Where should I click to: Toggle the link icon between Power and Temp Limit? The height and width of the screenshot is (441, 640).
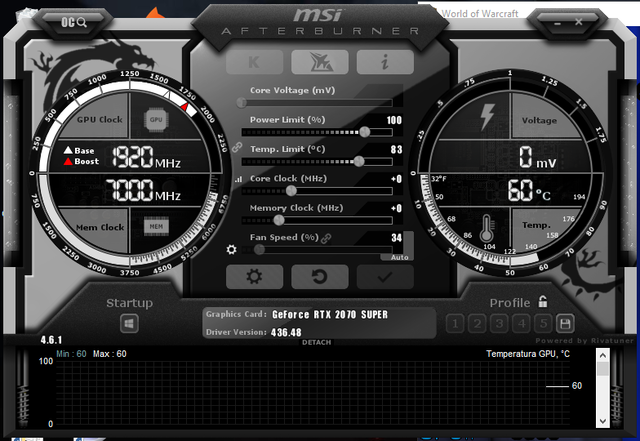[x=237, y=146]
